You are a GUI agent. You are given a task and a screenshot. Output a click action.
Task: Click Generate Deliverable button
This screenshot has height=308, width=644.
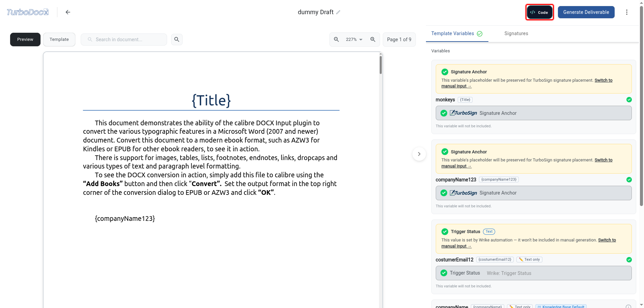click(x=586, y=12)
